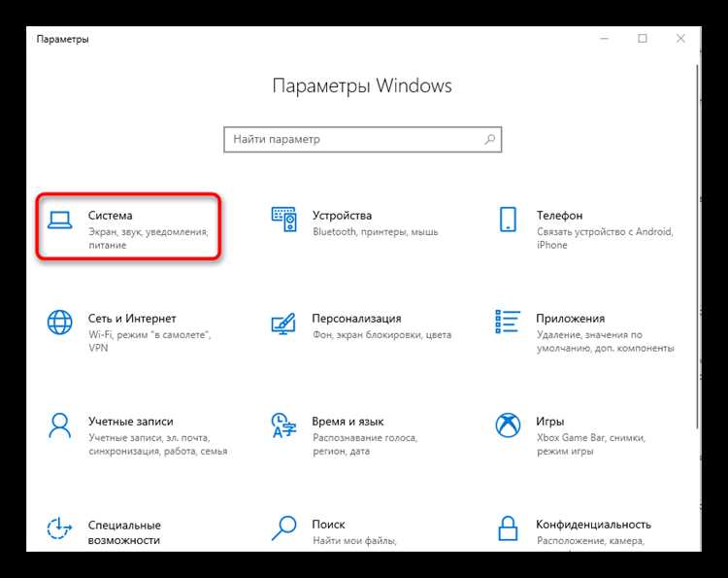Screen dimensions: 728x578
Task: Open the Приложения list icon
Action: point(508,322)
